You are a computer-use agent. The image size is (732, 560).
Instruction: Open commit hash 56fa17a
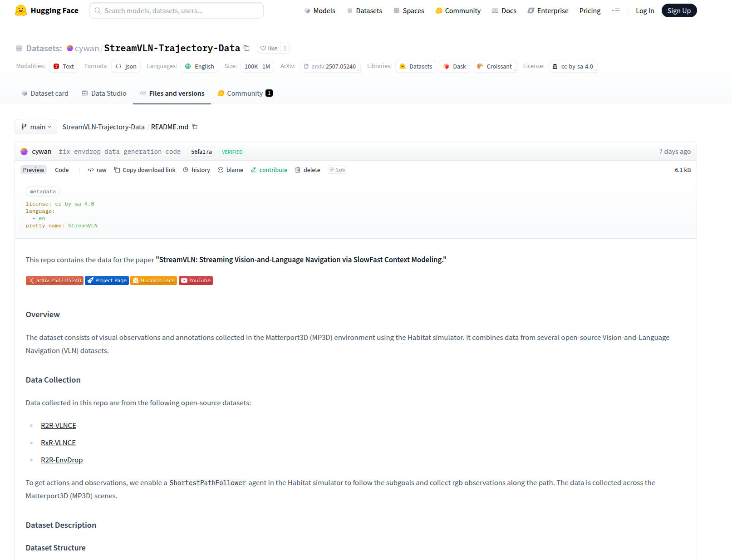pyautogui.click(x=201, y=152)
